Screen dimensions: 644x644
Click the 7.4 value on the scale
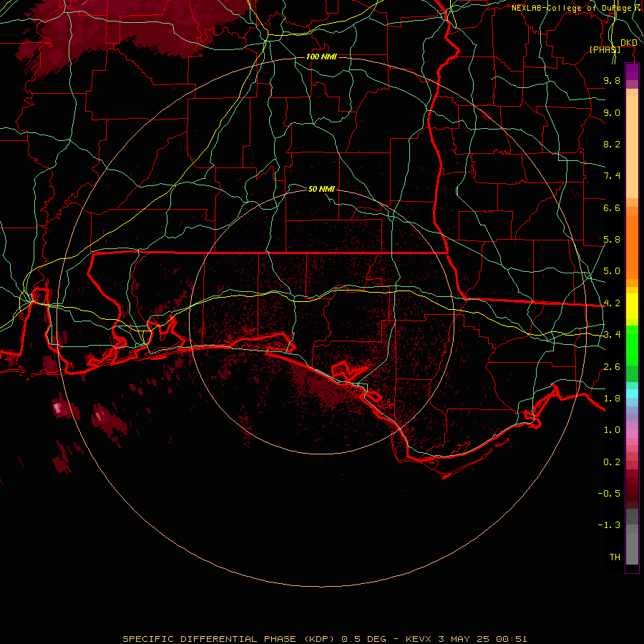[x=612, y=176]
